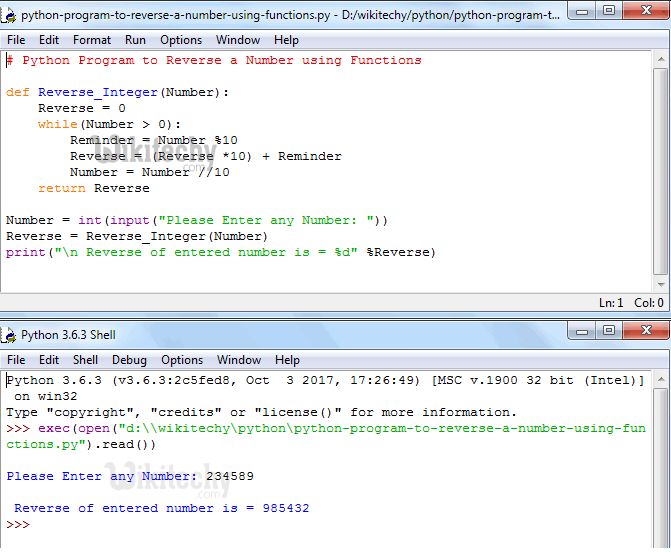This screenshot has width=671, height=560.
Task: Click Shell scrollbar up arrow
Action: pyautogui.click(x=661, y=379)
